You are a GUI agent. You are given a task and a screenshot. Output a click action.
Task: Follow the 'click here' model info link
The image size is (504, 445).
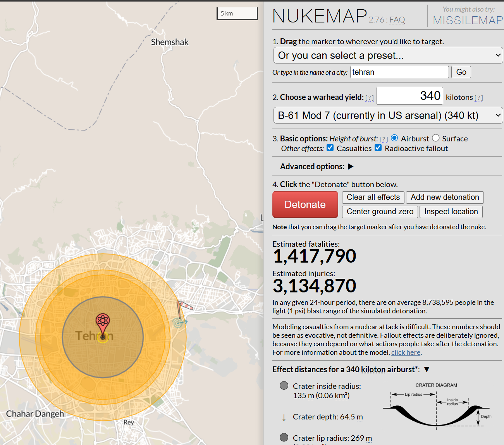(x=406, y=352)
